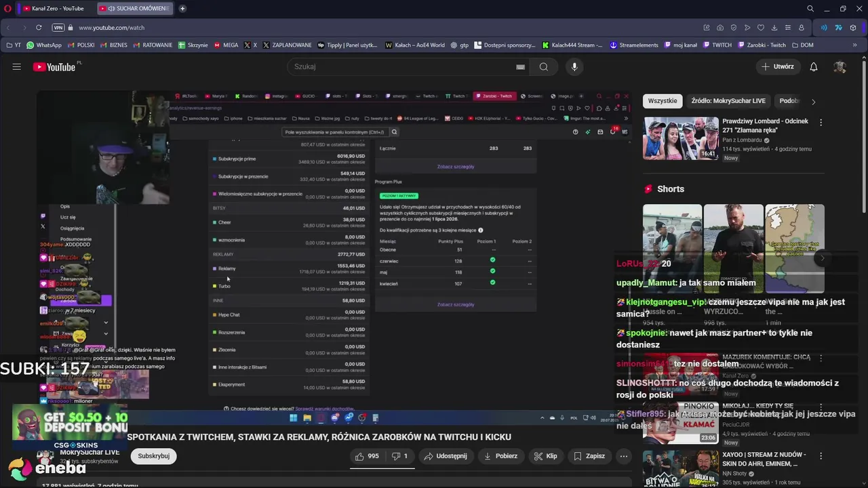Open the browser profile person icon
The image size is (868, 488).
pyautogui.click(x=802, y=28)
